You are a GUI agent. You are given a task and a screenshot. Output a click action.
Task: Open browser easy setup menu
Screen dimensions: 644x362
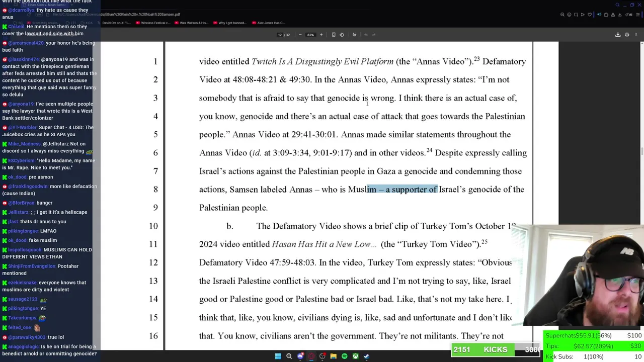click(638, 15)
